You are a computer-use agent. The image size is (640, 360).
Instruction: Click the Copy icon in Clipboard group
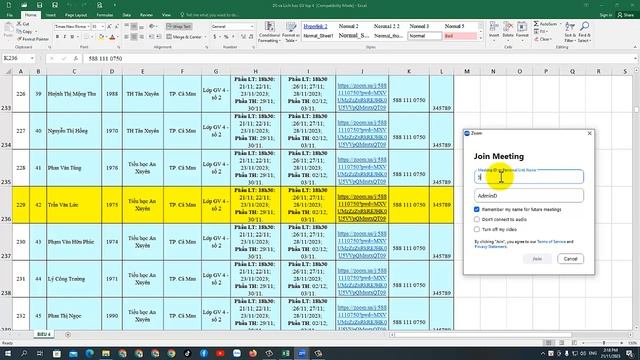[19, 31]
